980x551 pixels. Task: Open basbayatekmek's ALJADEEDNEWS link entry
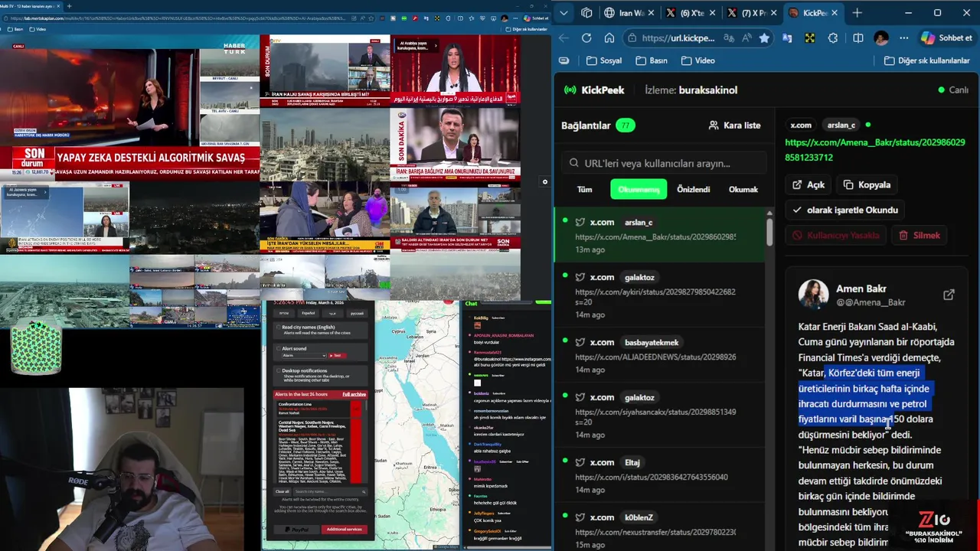[658, 356]
